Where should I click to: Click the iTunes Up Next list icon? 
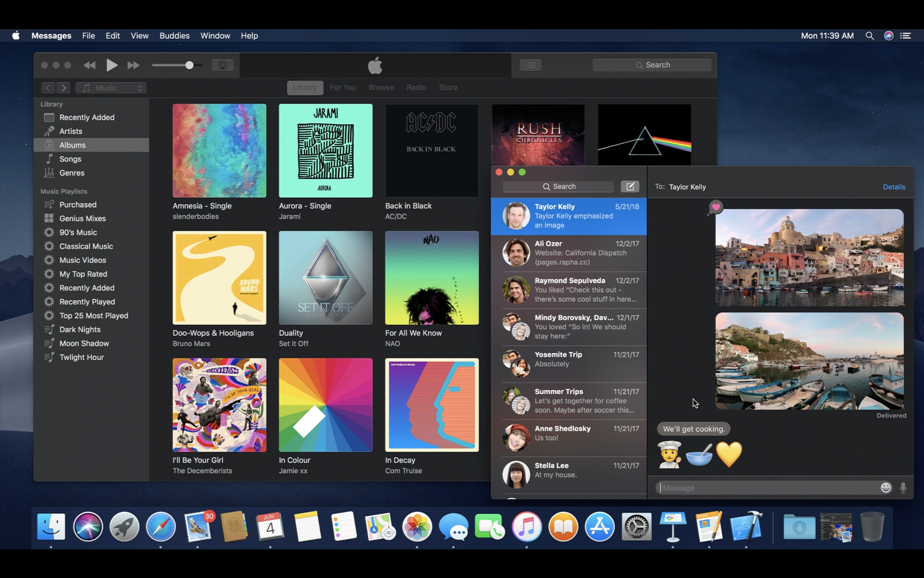530,65
